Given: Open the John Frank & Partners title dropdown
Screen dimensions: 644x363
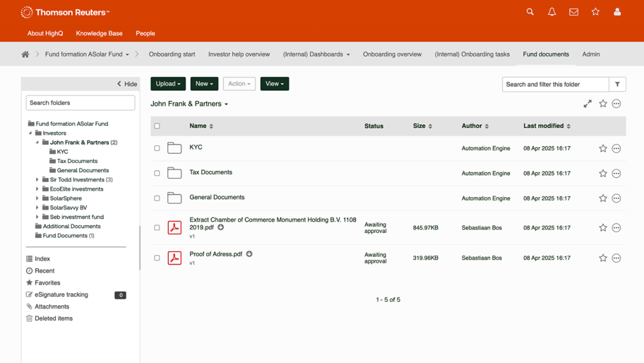Looking at the screenshot, I should [x=189, y=104].
